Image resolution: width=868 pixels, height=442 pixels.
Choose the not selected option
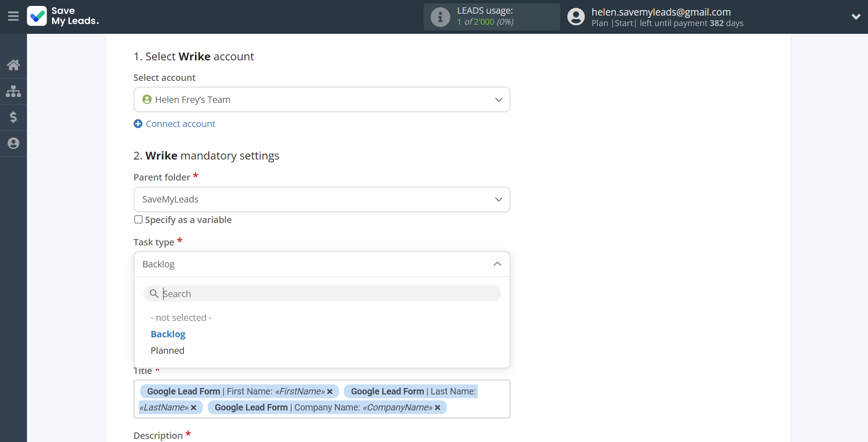point(181,318)
